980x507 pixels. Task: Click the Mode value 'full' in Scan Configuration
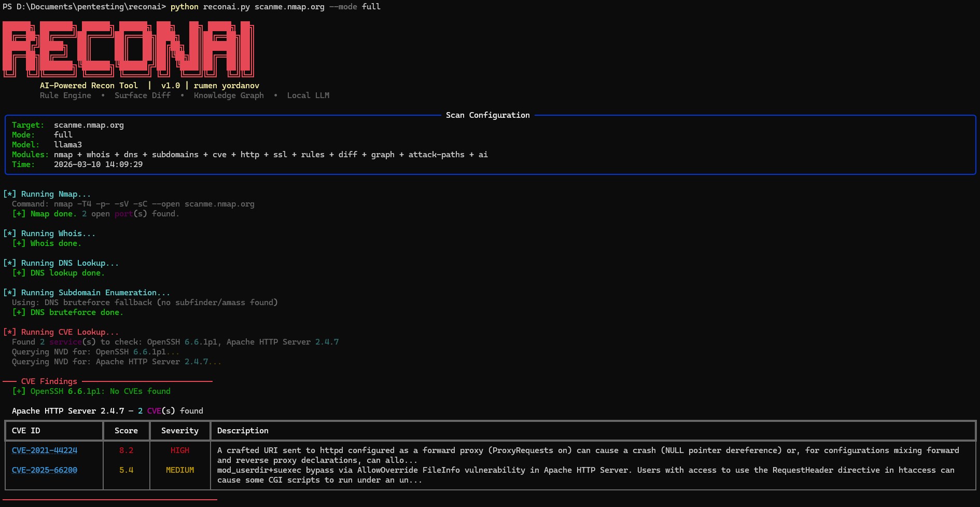(63, 135)
